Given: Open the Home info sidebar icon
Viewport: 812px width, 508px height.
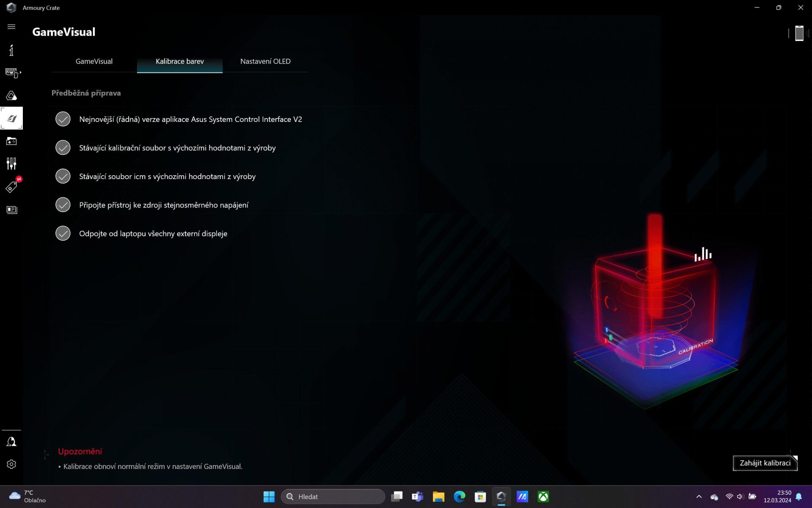Looking at the screenshot, I should coord(11,50).
